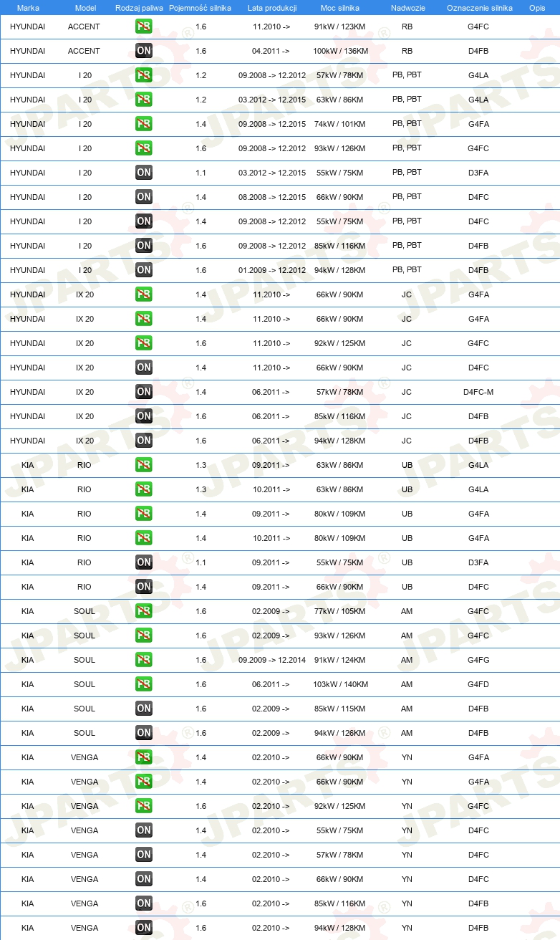Viewport: 560px width, 940px height.
Task: Select petrol icon in Soul 140KM row
Action: [144, 684]
